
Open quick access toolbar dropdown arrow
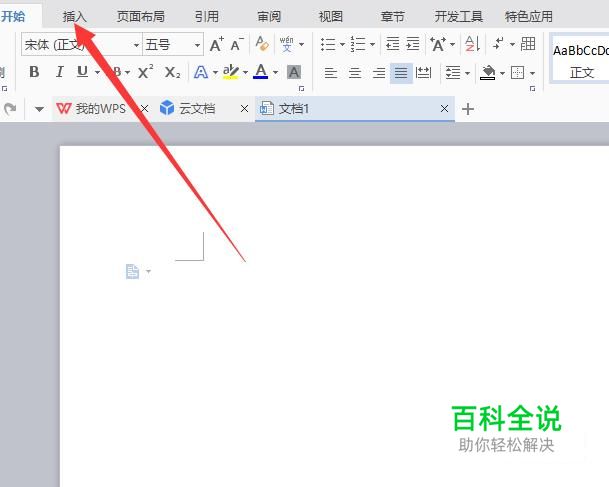click(x=39, y=109)
